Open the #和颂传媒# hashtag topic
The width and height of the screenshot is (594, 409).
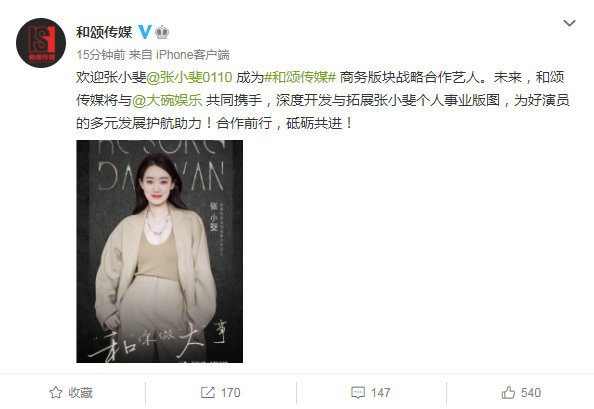(x=300, y=77)
